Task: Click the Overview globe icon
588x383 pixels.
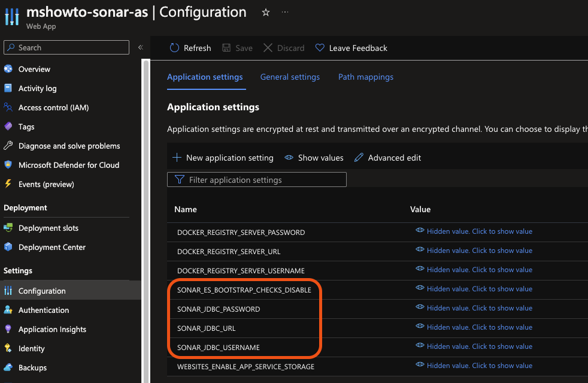Action: point(8,69)
